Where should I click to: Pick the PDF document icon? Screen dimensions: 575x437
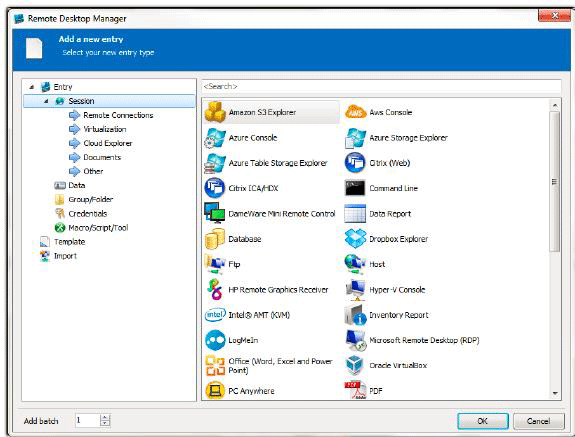[355, 391]
